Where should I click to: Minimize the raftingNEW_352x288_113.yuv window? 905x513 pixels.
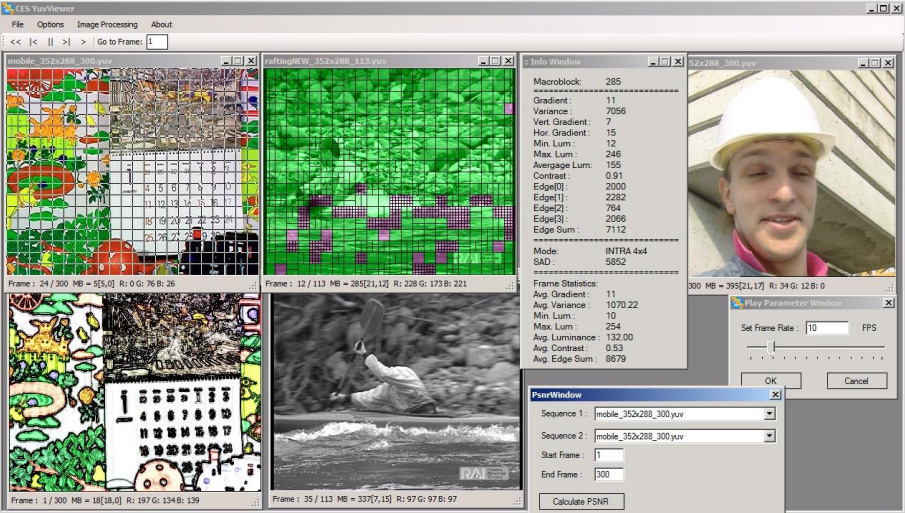pos(483,61)
